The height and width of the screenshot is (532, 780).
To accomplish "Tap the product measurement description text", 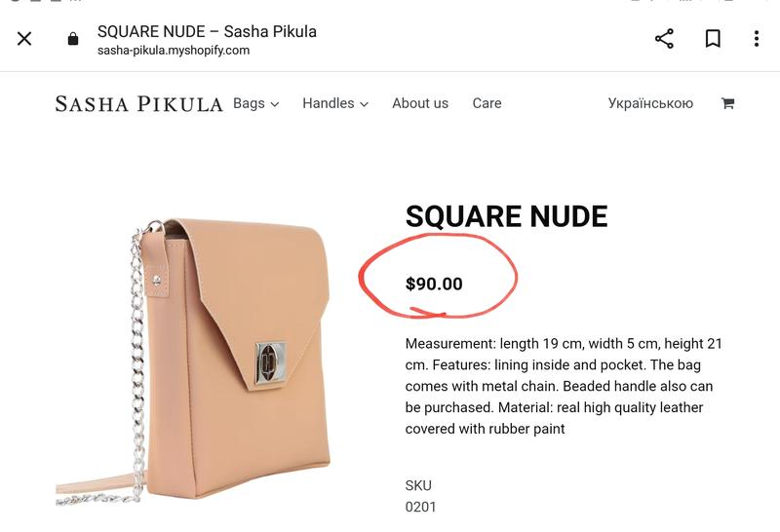I will click(564, 386).
